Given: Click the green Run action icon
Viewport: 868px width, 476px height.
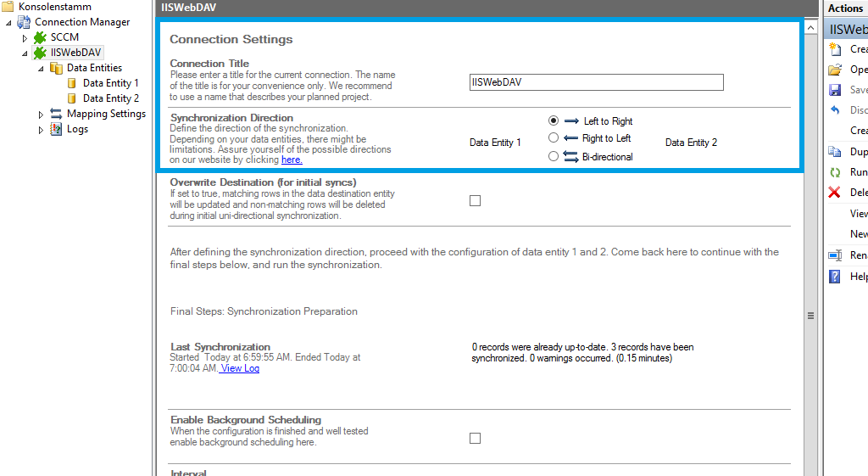Looking at the screenshot, I should pyautogui.click(x=835, y=172).
